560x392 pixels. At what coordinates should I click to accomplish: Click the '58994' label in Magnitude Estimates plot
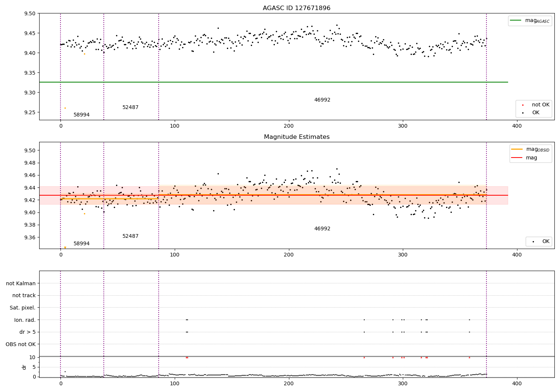[x=81, y=244]
